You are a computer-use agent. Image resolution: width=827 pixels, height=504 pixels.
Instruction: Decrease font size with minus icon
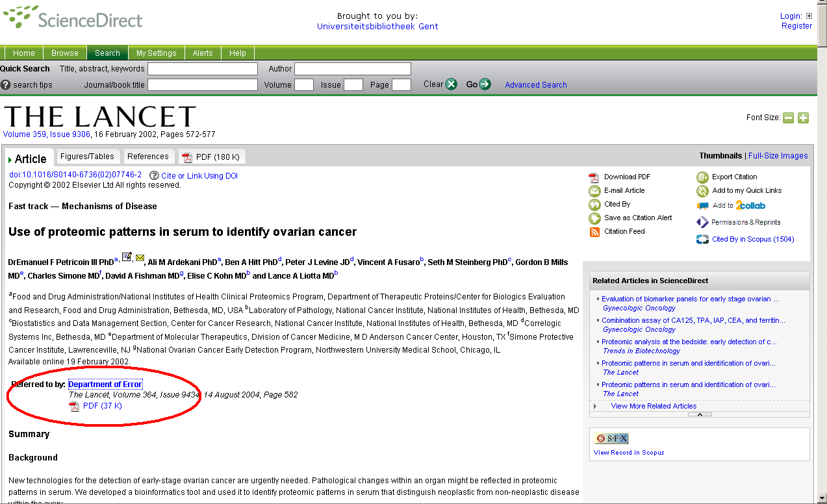pyautogui.click(x=788, y=118)
